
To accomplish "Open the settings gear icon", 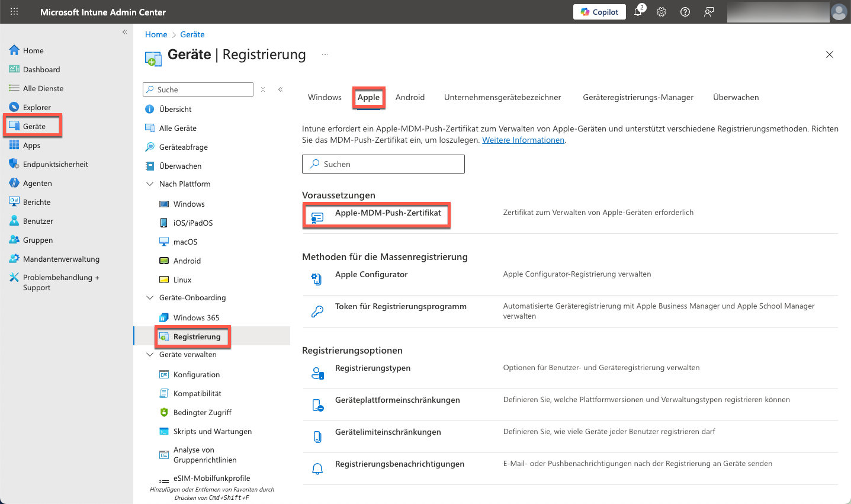I will (661, 12).
